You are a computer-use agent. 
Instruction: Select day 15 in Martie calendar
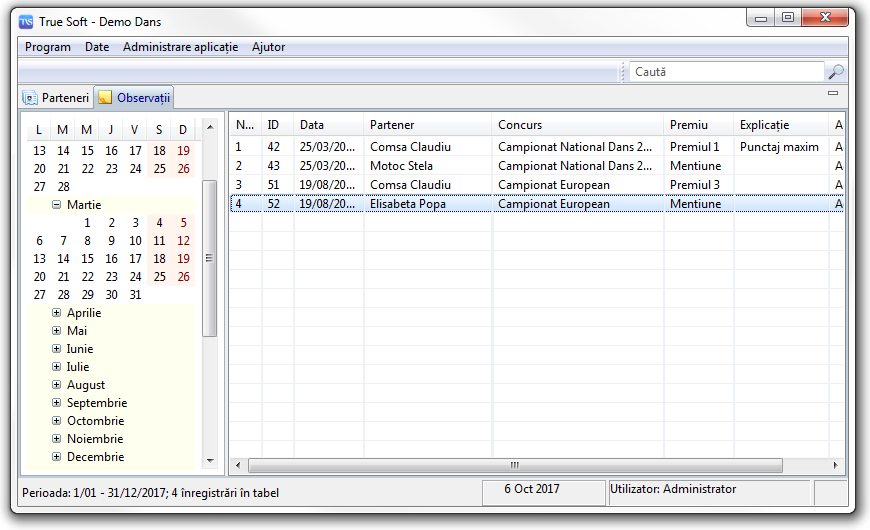(87, 259)
